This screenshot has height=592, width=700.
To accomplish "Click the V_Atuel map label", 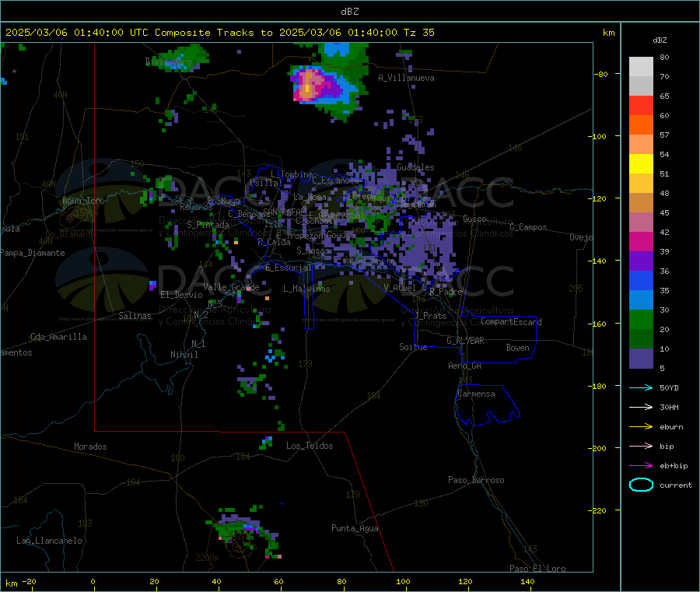I will (400, 288).
